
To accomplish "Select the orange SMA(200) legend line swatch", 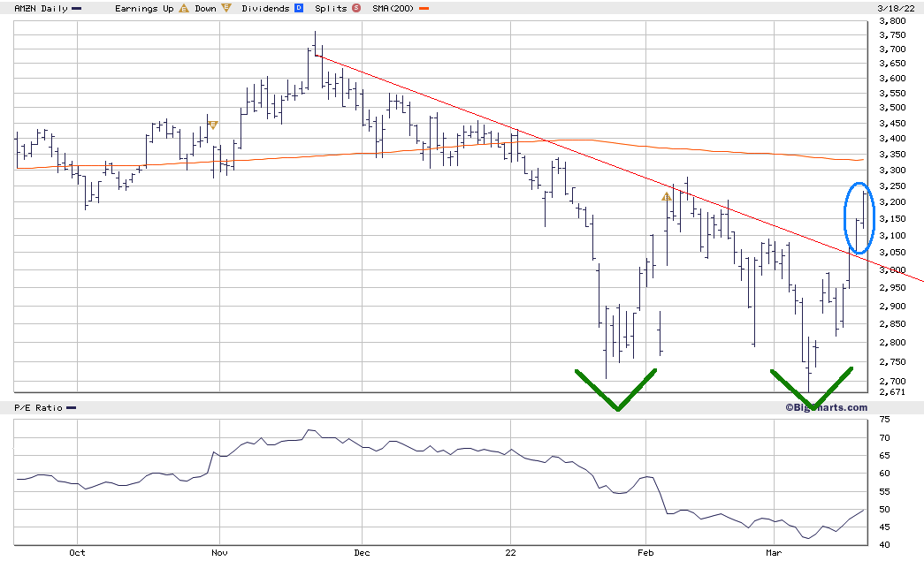I will click(424, 8).
